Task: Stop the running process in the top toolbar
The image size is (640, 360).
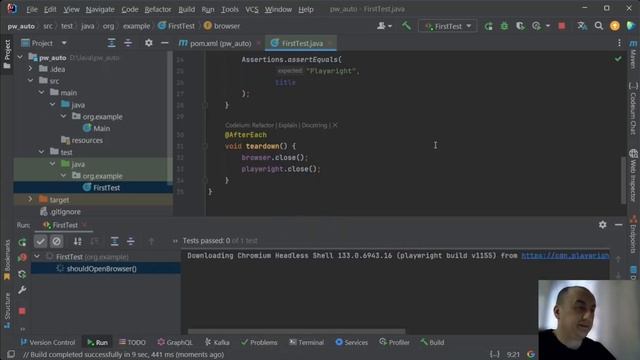Action: click(562, 26)
